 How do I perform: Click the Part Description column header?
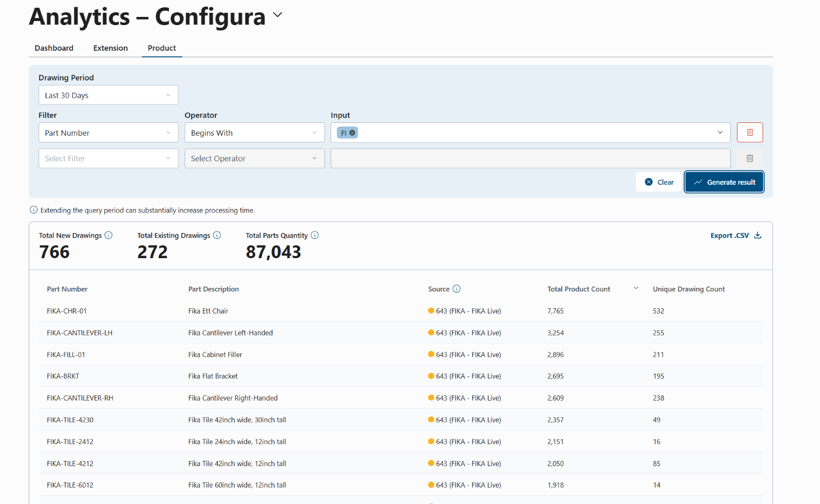point(213,289)
